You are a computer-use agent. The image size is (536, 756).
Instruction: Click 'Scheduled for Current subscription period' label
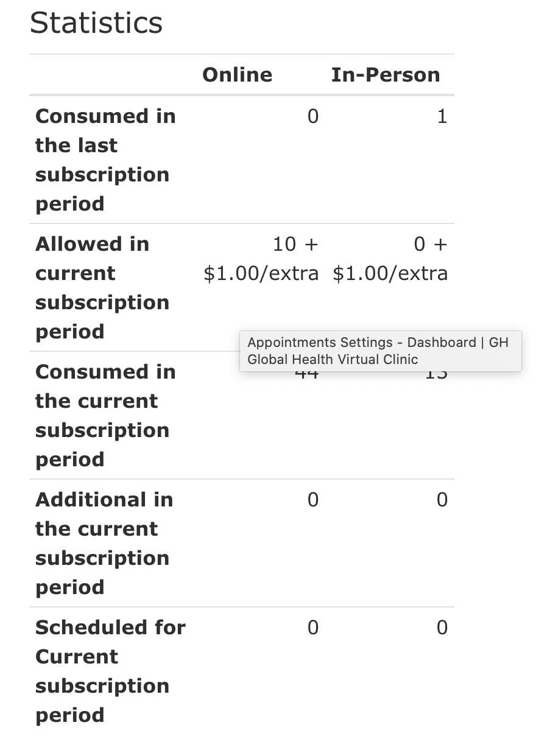click(110, 671)
